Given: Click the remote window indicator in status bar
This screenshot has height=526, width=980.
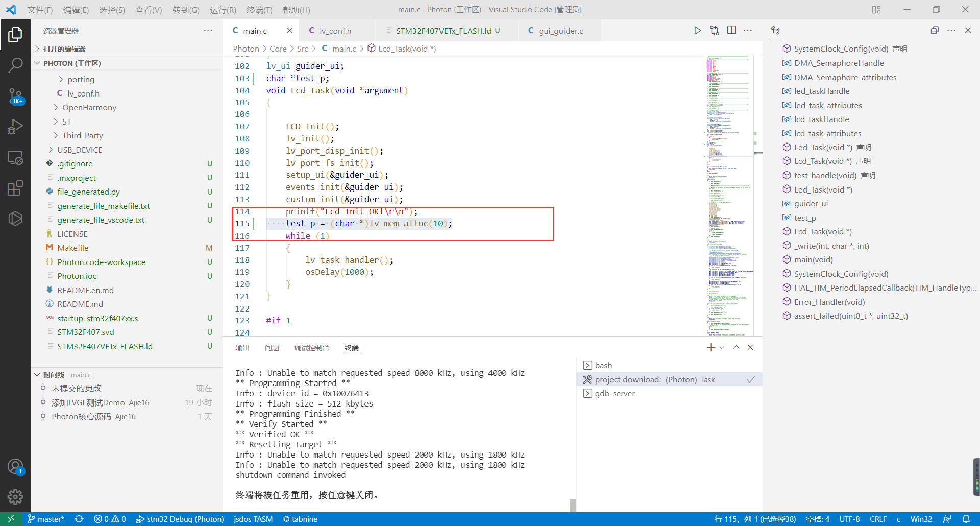Looking at the screenshot, I should pyautogui.click(x=11, y=519).
